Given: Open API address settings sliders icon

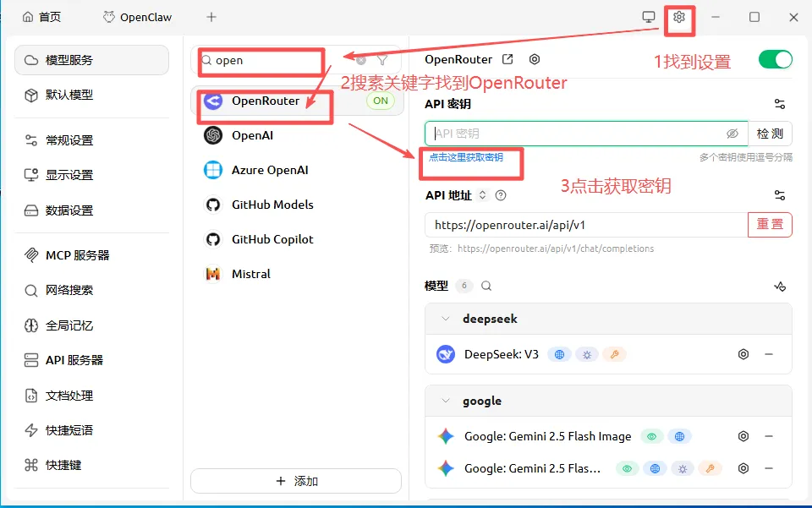Looking at the screenshot, I should coord(779,195).
